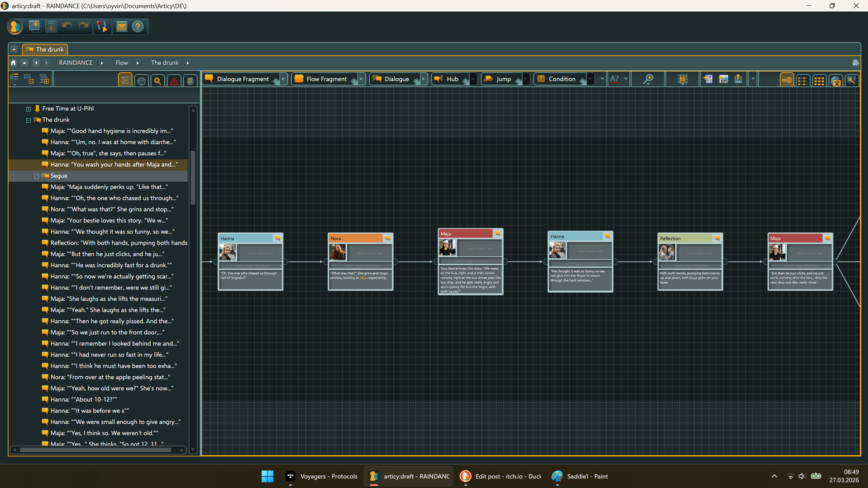Image resolution: width=868 pixels, height=488 pixels.
Task: Open the Dialogue Fragment template arrow
Action: pos(284,79)
